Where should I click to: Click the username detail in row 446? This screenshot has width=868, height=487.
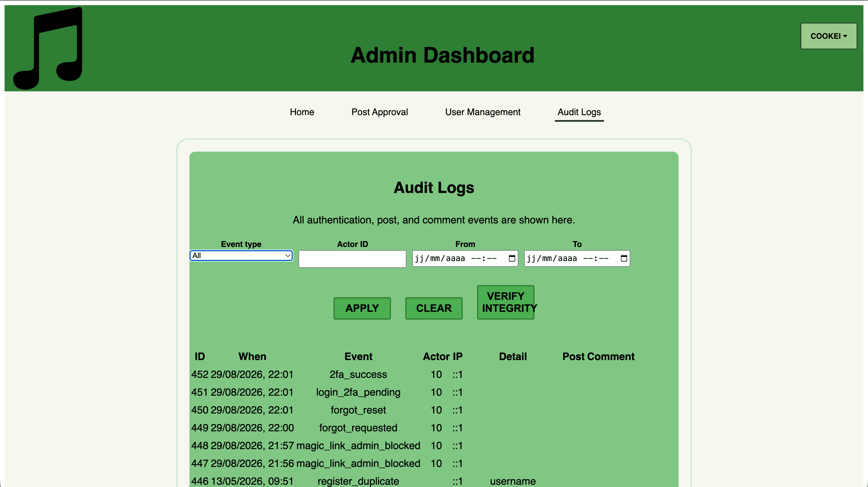pyautogui.click(x=513, y=481)
